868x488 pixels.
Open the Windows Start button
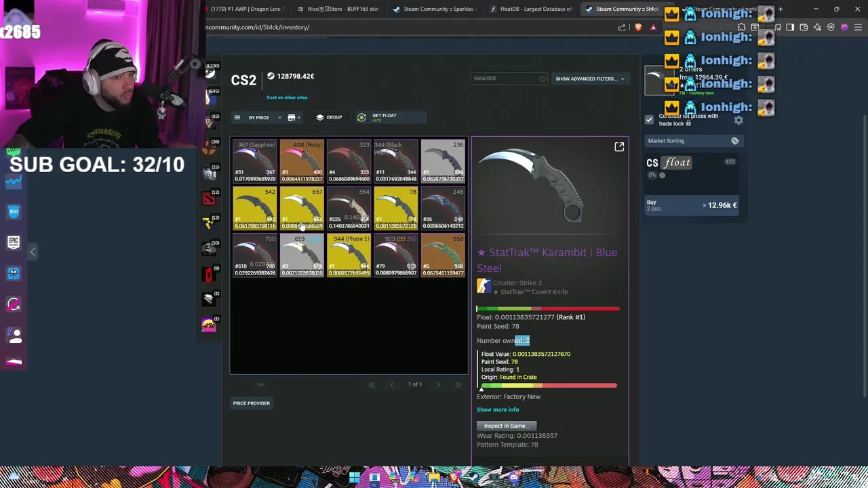(x=354, y=478)
